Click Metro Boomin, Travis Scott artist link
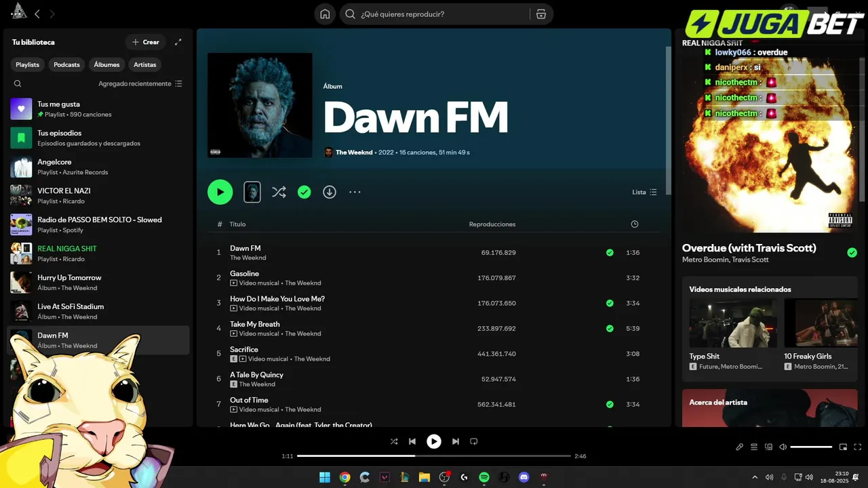The height and width of the screenshot is (488, 868). tap(726, 260)
